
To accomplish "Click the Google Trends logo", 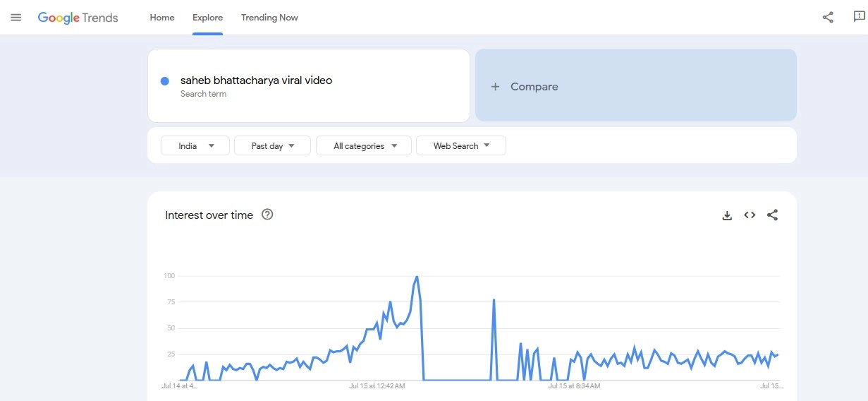I will click(78, 18).
